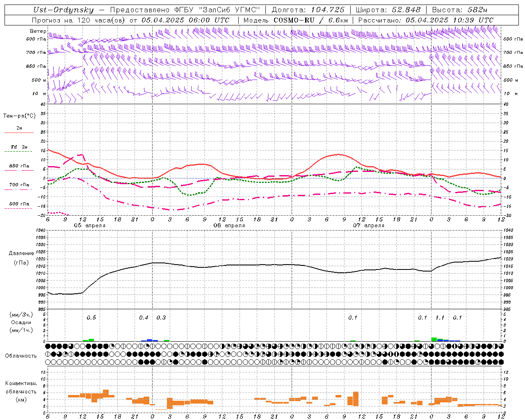The width and height of the screenshot is (525, 420).
Task: Click the temperature axis title "Тем-ра(°C)"
Action: coord(19,116)
